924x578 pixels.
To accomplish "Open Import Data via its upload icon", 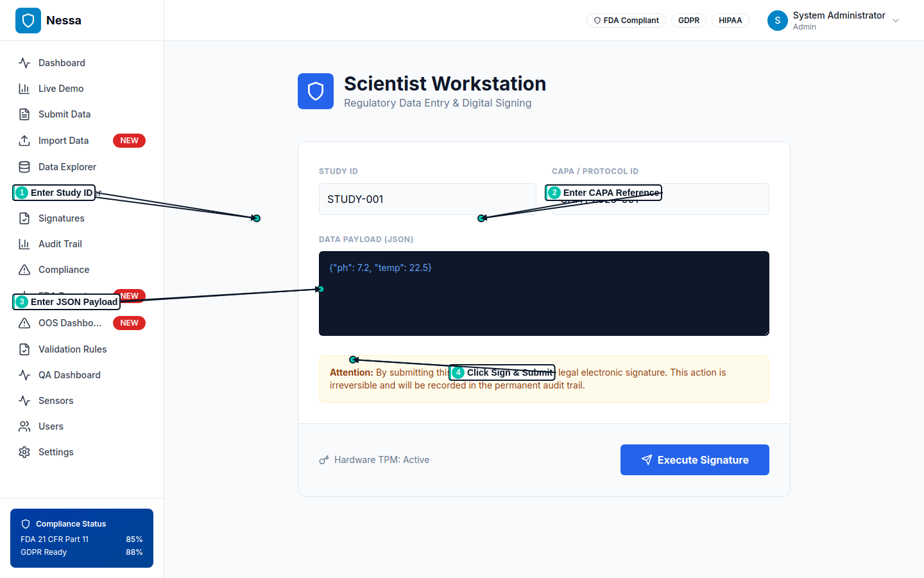I will pyautogui.click(x=24, y=140).
